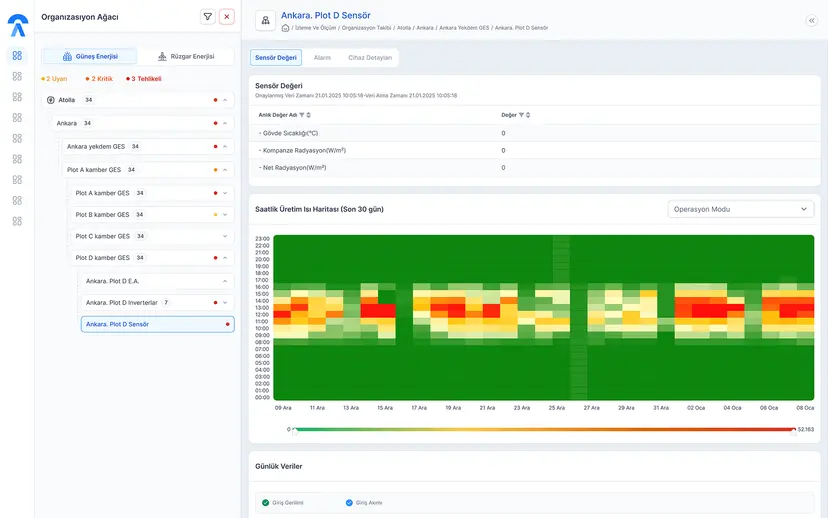Filter by 2 Uyarı status

54,79
